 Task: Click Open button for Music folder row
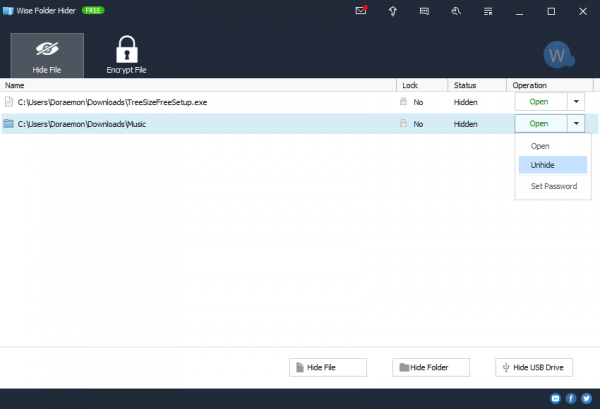[541, 124]
